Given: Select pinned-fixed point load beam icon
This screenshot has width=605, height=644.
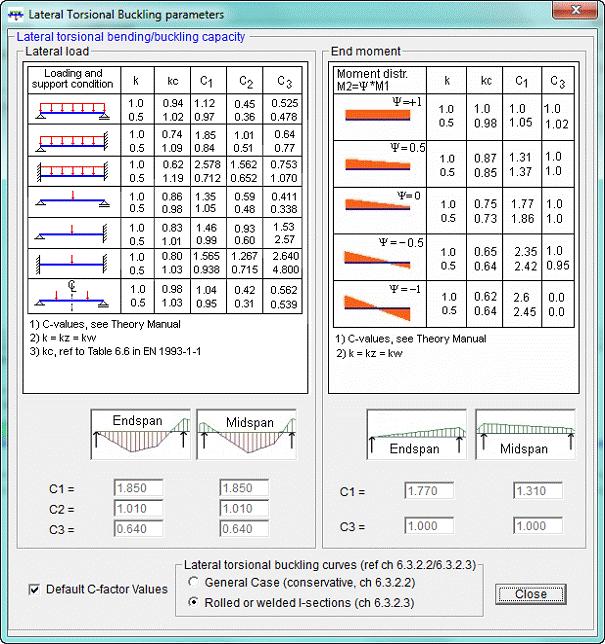Looking at the screenshot, I should coord(72,233).
